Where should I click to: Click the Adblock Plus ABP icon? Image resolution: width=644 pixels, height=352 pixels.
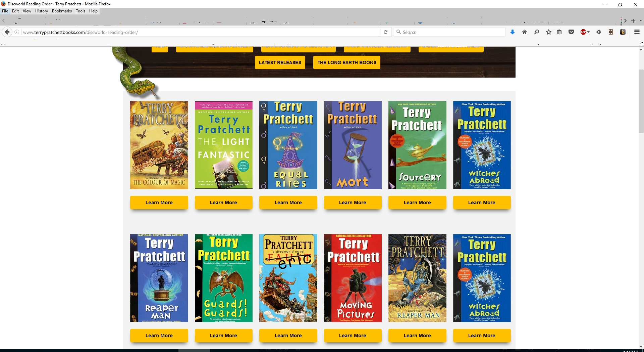click(583, 32)
